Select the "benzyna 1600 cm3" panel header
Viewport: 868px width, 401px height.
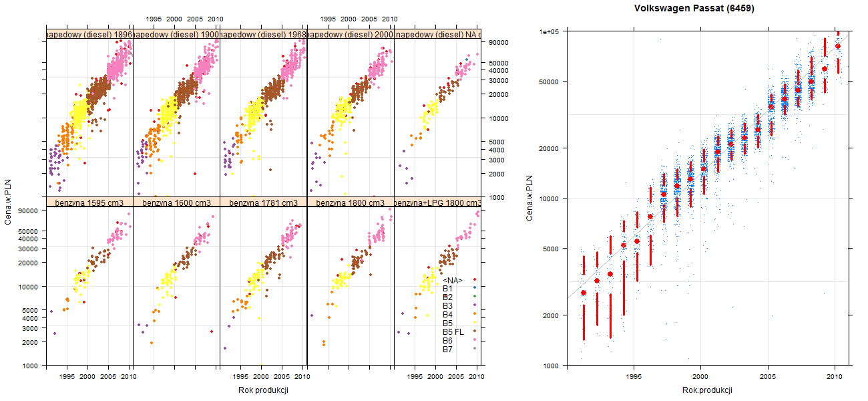click(x=176, y=202)
